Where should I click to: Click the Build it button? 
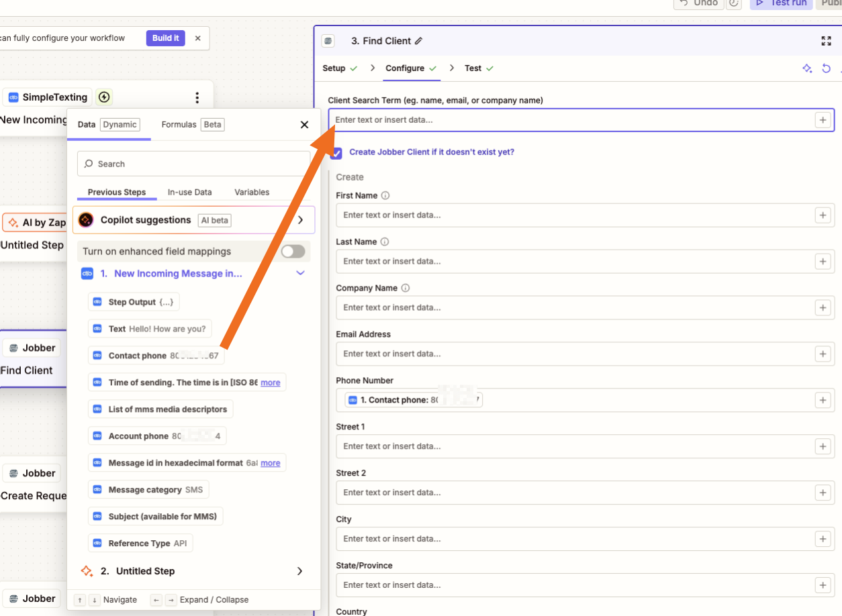tap(166, 38)
